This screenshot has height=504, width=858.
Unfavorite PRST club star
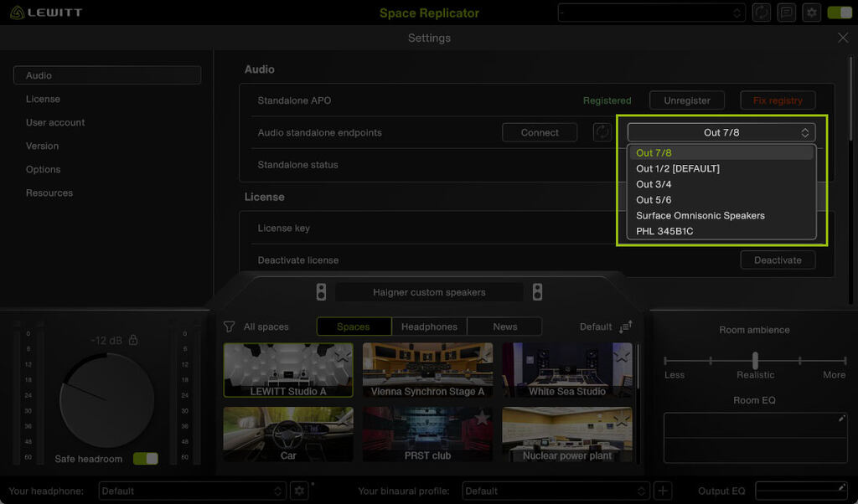(482, 419)
